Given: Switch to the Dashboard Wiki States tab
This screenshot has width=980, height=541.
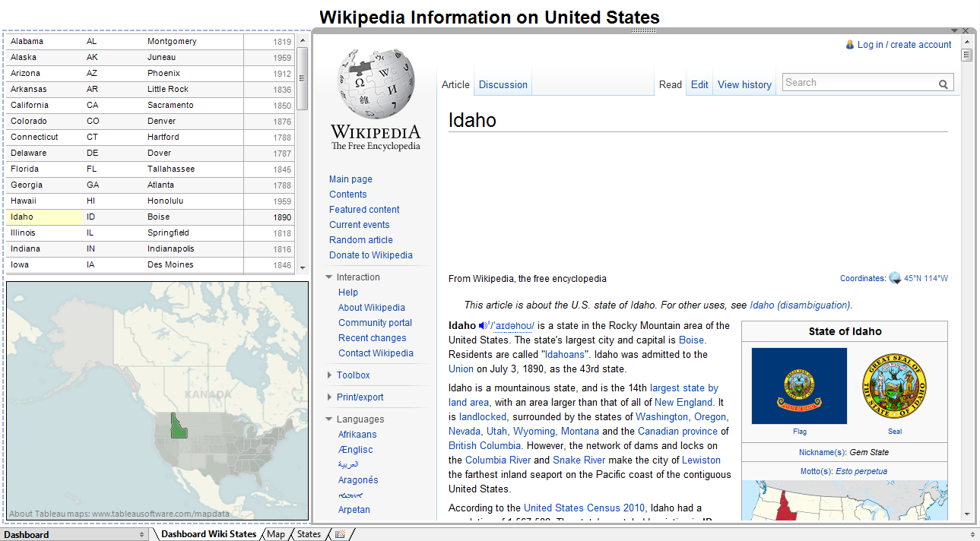Looking at the screenshot, I should 209,534.
